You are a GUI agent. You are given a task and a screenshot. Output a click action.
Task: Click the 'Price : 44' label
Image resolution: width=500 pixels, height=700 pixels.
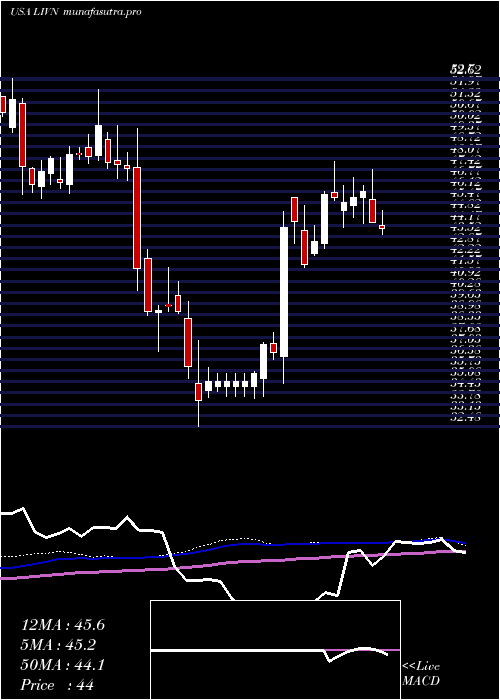coord(58,685)
